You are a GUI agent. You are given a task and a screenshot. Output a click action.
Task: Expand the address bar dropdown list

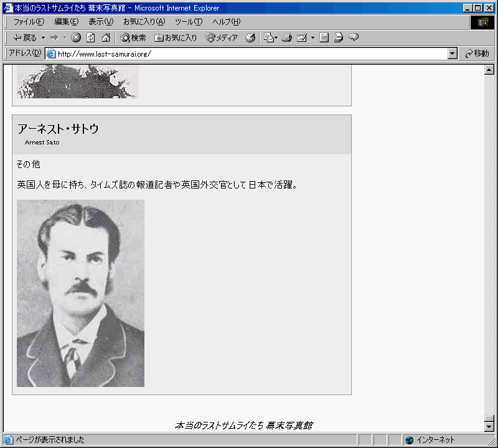(453, 54)
